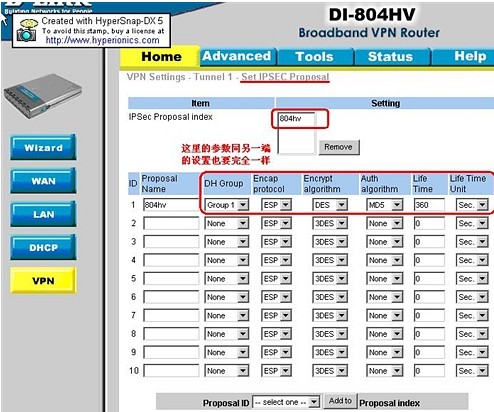Open DH Group dropdown in row 10
Image resolution: width=494 pixels, height=412 pixels.
click(226, 370)
